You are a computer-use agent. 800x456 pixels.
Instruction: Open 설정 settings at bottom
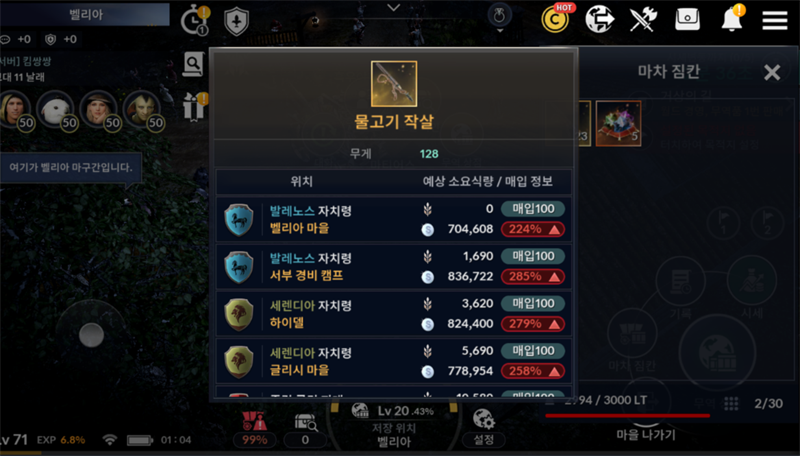coord(483,427)
